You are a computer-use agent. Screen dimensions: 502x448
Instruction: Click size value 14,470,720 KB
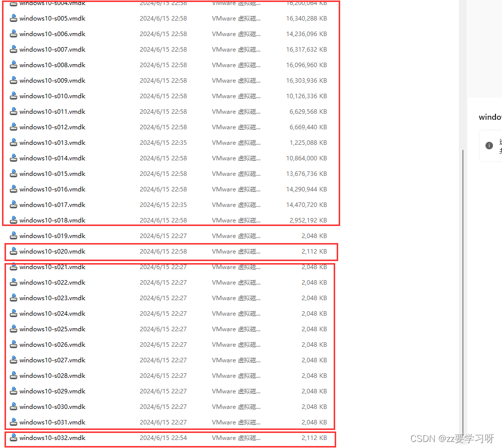[x=307, y=205]
